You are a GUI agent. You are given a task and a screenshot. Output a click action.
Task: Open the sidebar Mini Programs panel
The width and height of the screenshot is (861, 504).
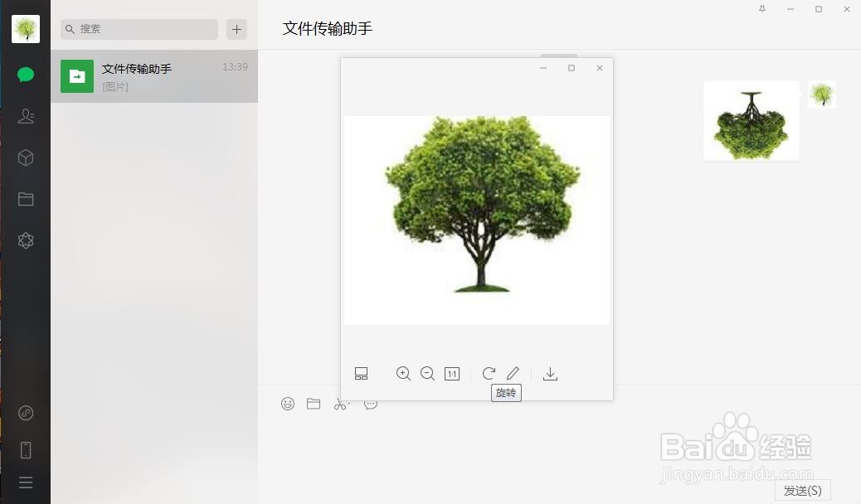(26, 412)
